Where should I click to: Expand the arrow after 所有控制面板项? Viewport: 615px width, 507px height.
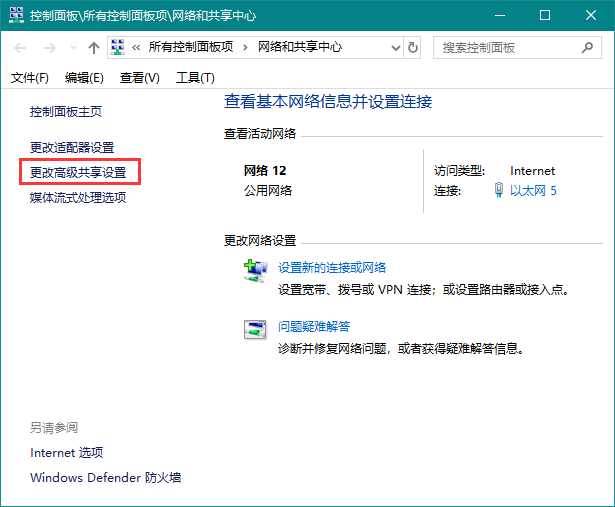pos(246,48)
